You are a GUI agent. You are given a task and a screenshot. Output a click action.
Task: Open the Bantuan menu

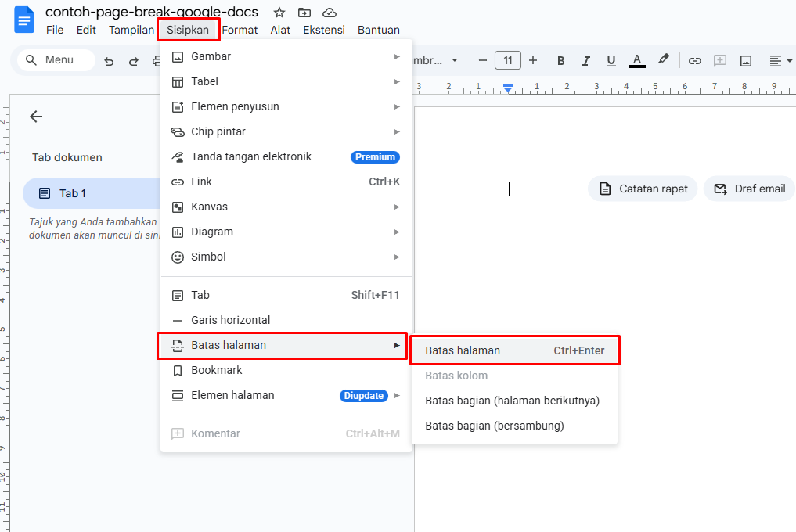[379, 30]
